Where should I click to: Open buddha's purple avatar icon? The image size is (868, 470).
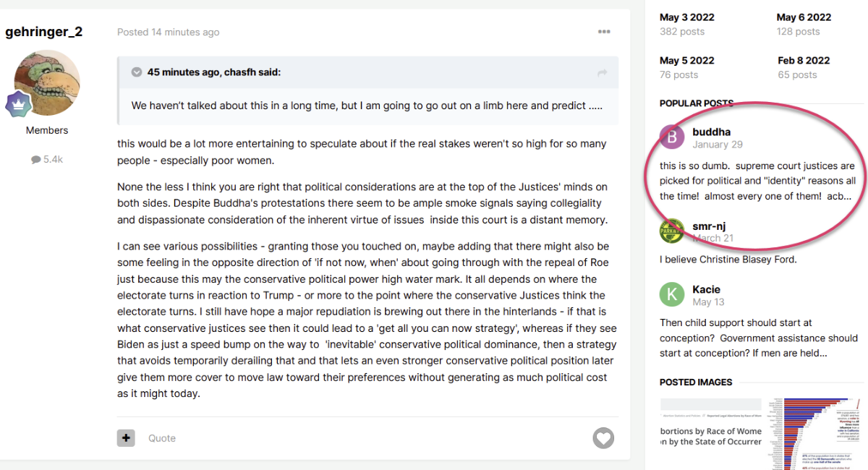click(x=672, y=137)
